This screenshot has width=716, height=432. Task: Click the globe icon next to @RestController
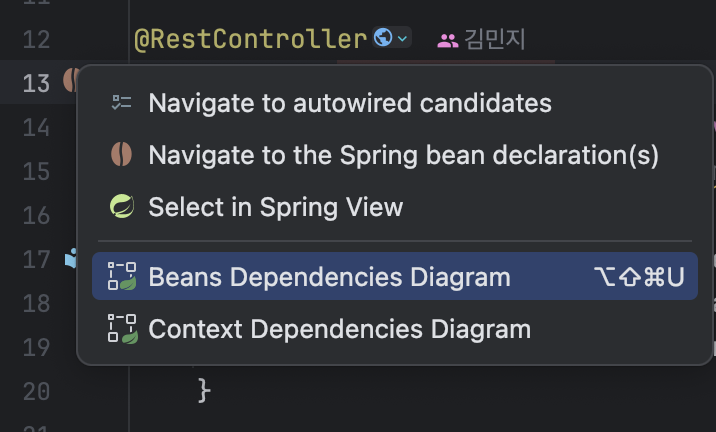383,37
